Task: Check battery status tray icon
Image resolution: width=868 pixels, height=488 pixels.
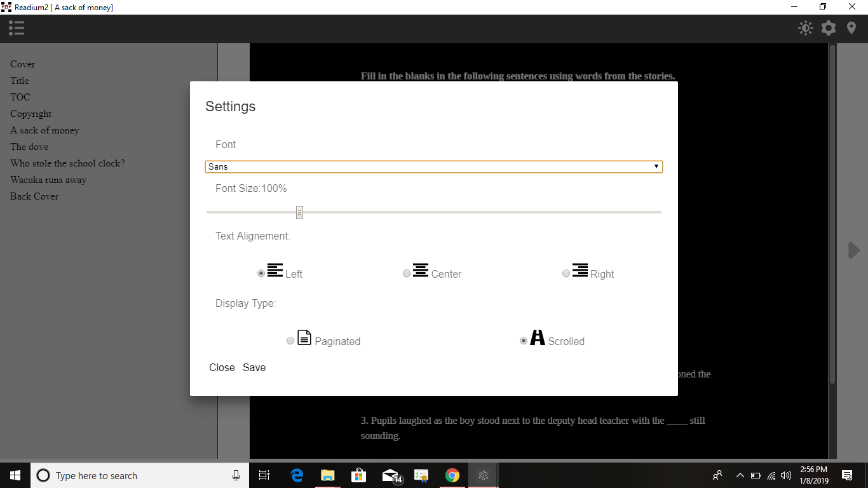Action: [756, 475]
